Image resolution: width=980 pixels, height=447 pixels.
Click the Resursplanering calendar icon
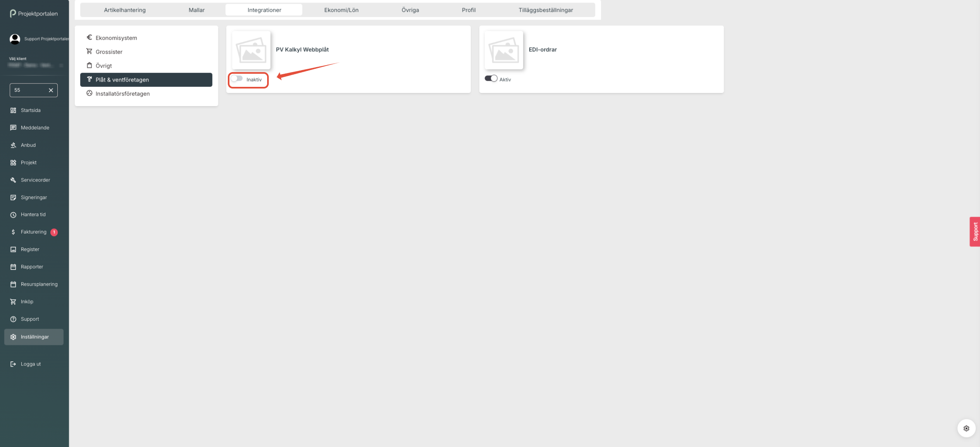coord(13,284)
